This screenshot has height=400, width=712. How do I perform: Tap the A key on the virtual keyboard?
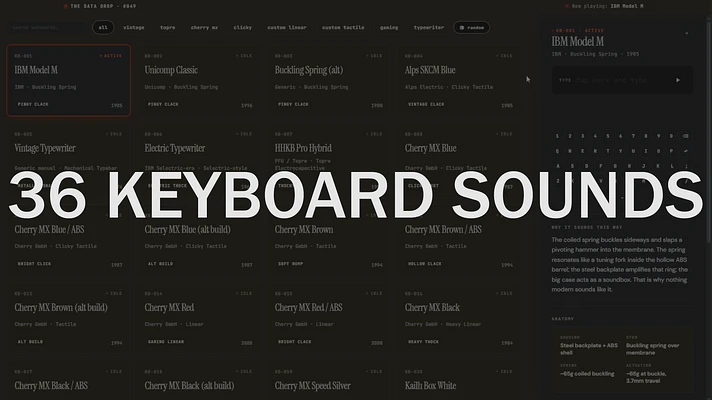click(558, 166)
